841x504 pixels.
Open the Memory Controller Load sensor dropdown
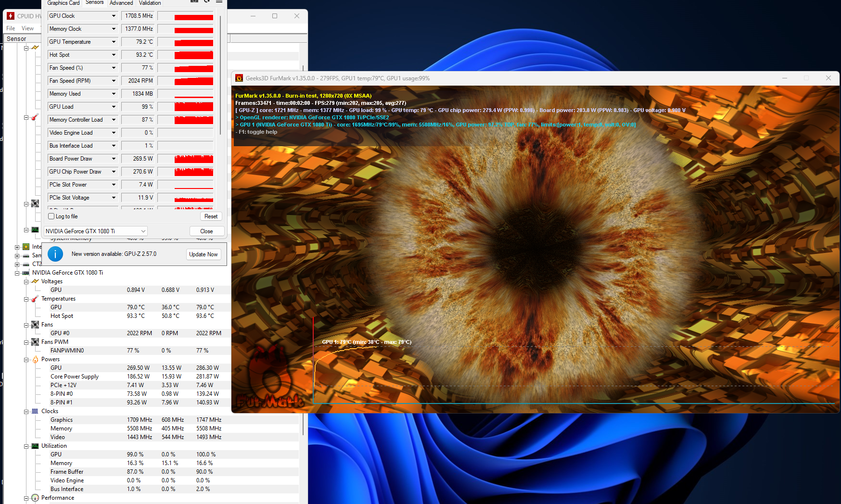tap(114, 120)
